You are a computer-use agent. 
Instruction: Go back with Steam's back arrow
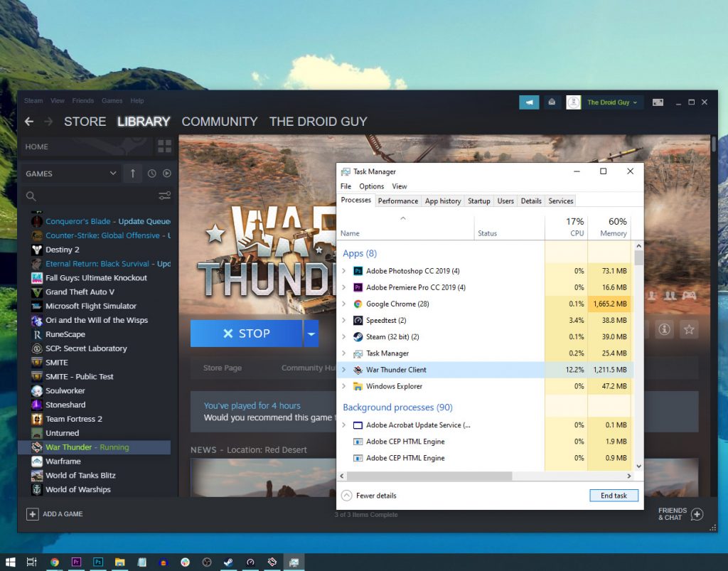[28, 122]
